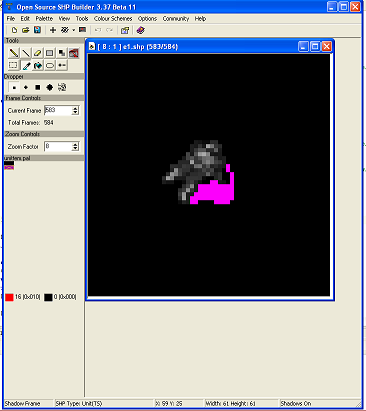
Task: Minimize the e1.shp child window
Action: [x=303, y=47]
